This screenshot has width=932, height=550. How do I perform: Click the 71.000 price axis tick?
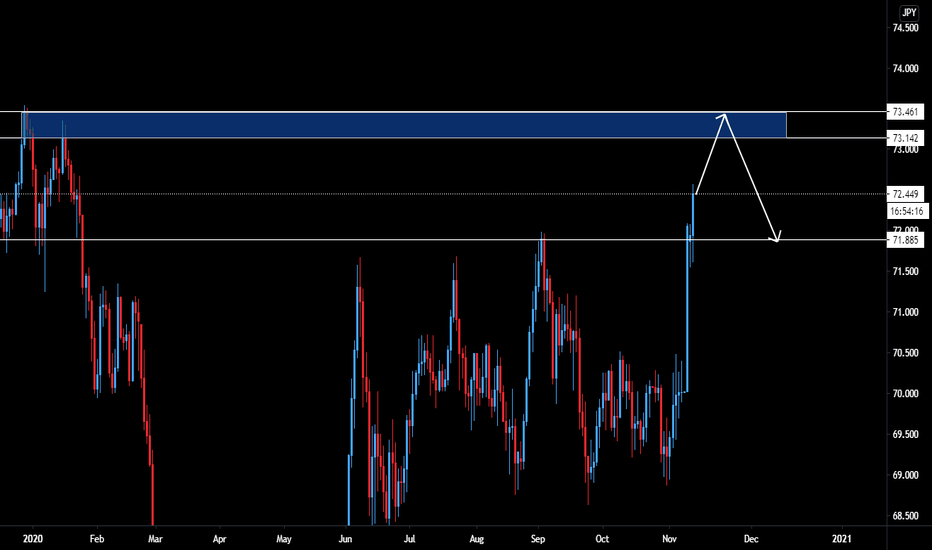[x=905, y=312]
